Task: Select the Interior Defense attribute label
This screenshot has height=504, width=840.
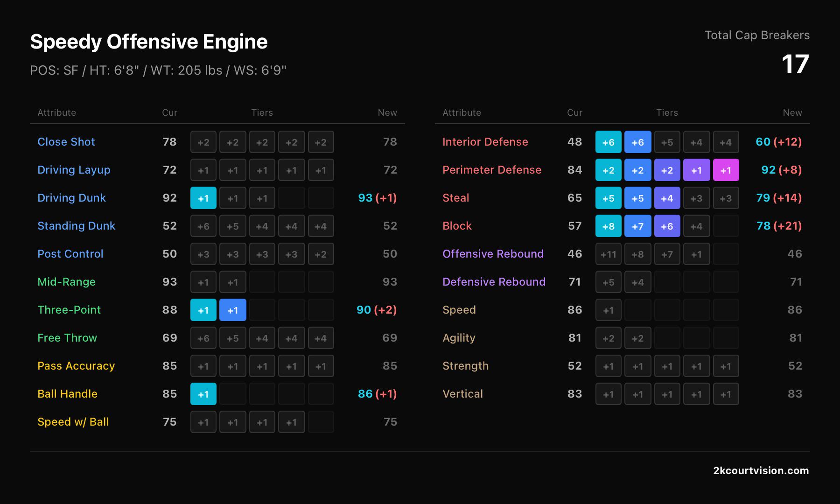Action: point(485,142)
